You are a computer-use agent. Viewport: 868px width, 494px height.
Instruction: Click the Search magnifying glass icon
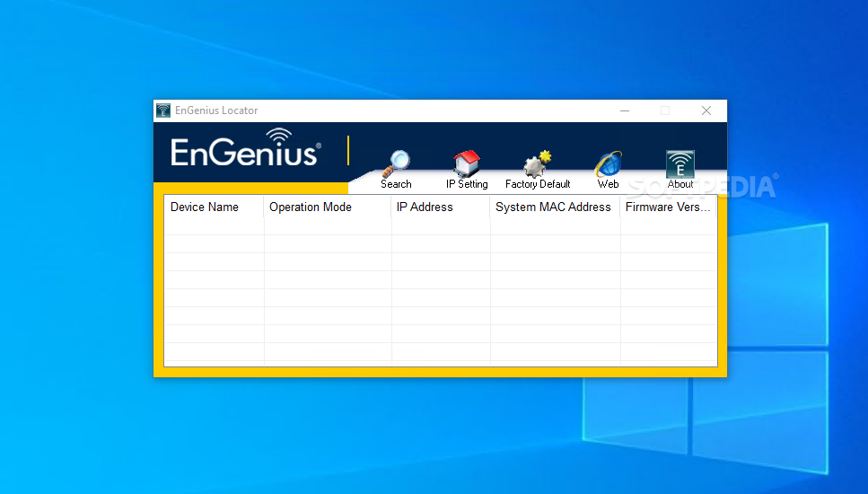click(397, 163)
